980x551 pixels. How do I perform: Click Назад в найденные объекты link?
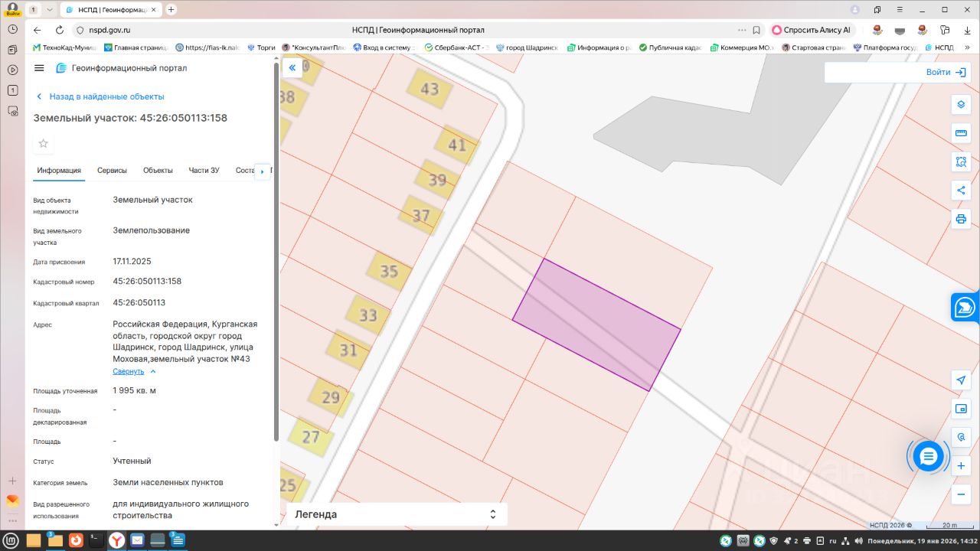(106, 96)
